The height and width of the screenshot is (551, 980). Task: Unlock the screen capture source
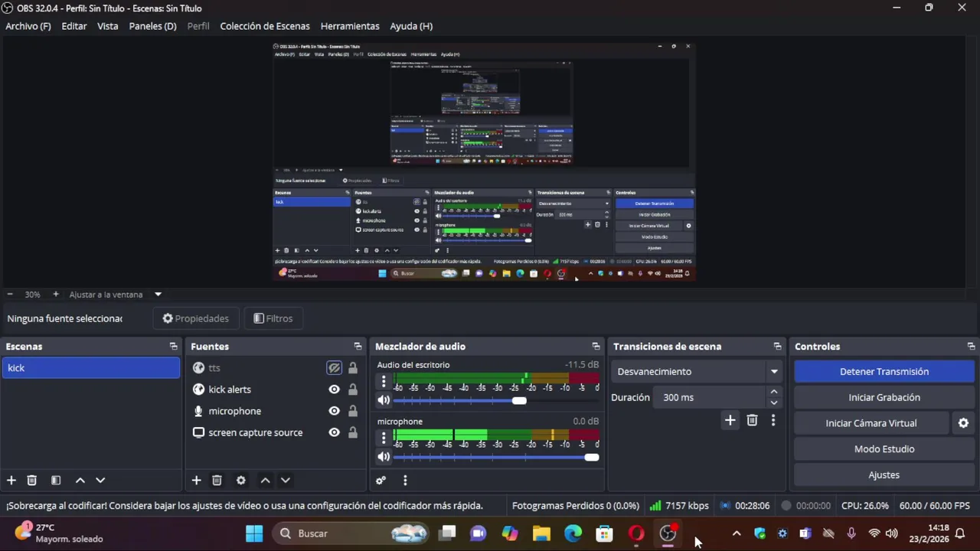click(352, 432)
